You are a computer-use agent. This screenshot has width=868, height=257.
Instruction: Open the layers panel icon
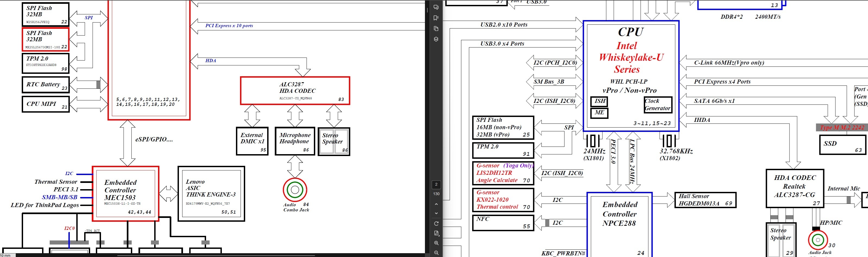[436, 39]
